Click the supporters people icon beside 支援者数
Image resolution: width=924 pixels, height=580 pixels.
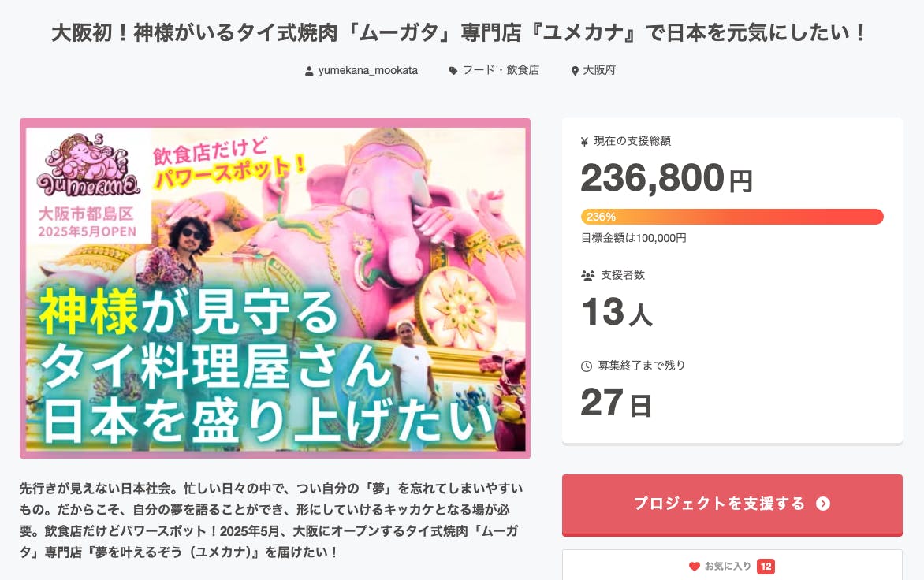[587, 276]
